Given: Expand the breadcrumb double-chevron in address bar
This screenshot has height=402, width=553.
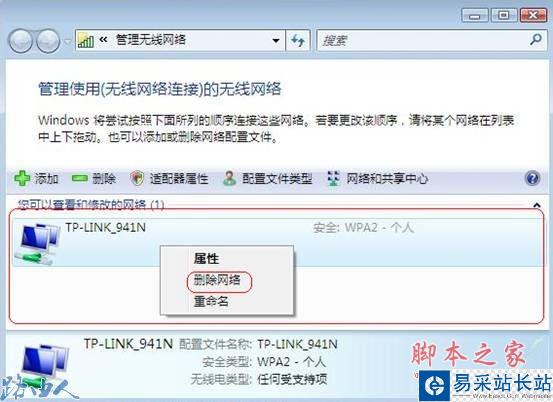Looking at the screenshot, I should click(103, 39).
